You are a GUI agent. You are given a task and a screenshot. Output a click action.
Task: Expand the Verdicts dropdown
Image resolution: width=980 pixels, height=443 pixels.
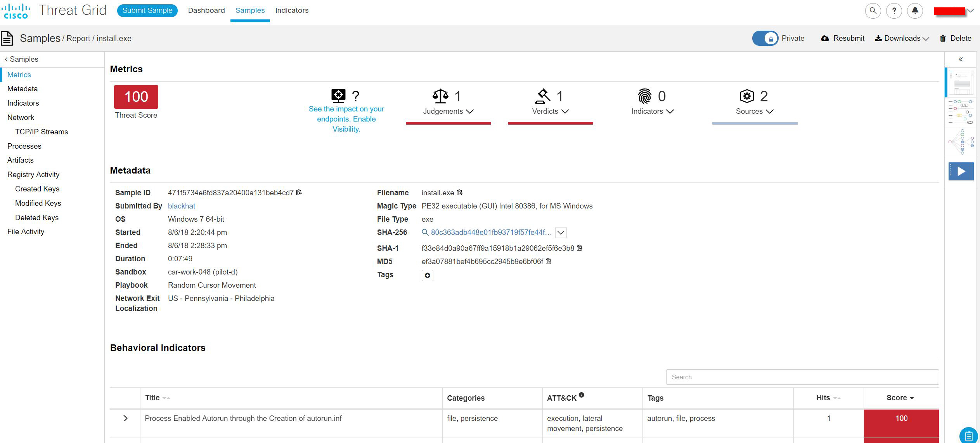pos(550,111)
